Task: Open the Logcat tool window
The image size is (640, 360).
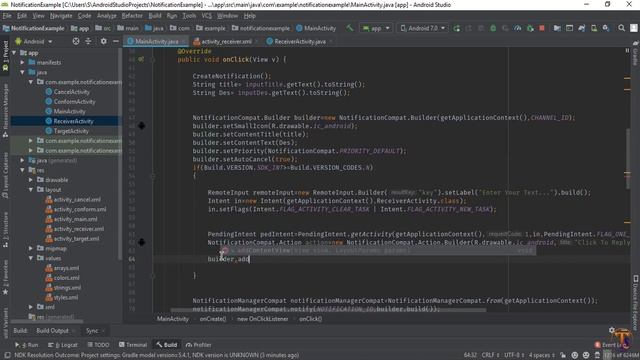Action: [62, 345]
